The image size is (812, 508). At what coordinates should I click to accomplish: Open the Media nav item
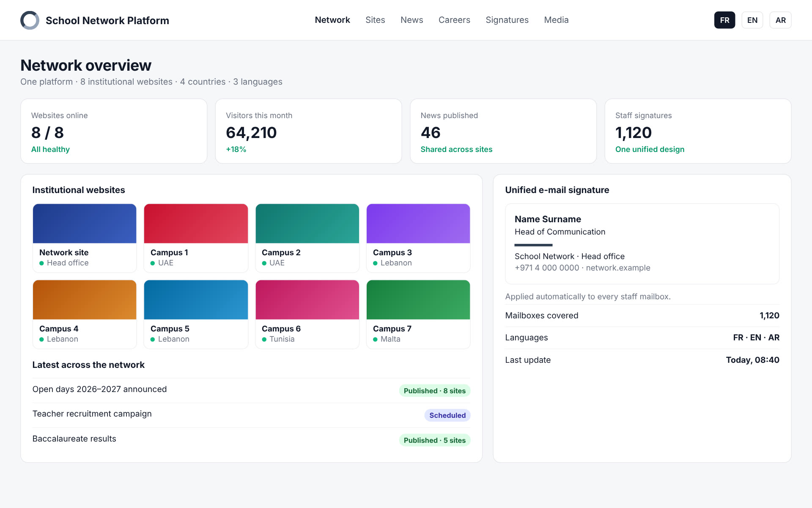[556, 20]
